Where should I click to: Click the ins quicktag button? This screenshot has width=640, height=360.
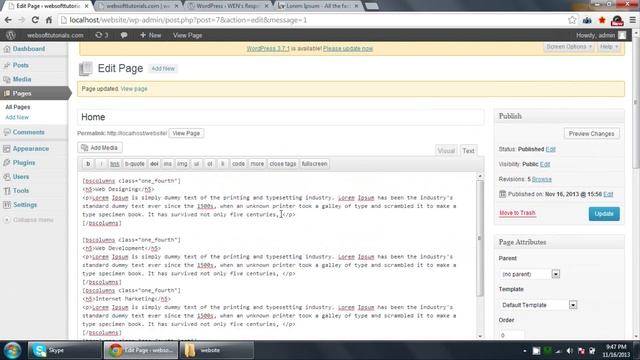coord(167,164)
